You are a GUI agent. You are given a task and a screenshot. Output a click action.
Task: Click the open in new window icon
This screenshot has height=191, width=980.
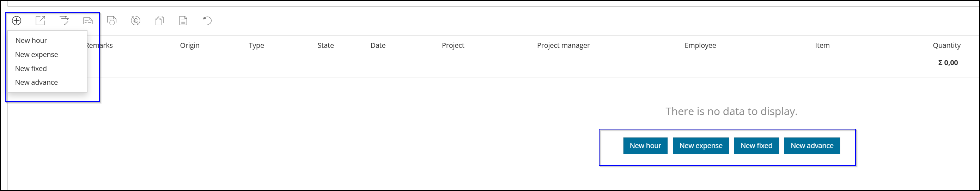click(x=40, y=20)
